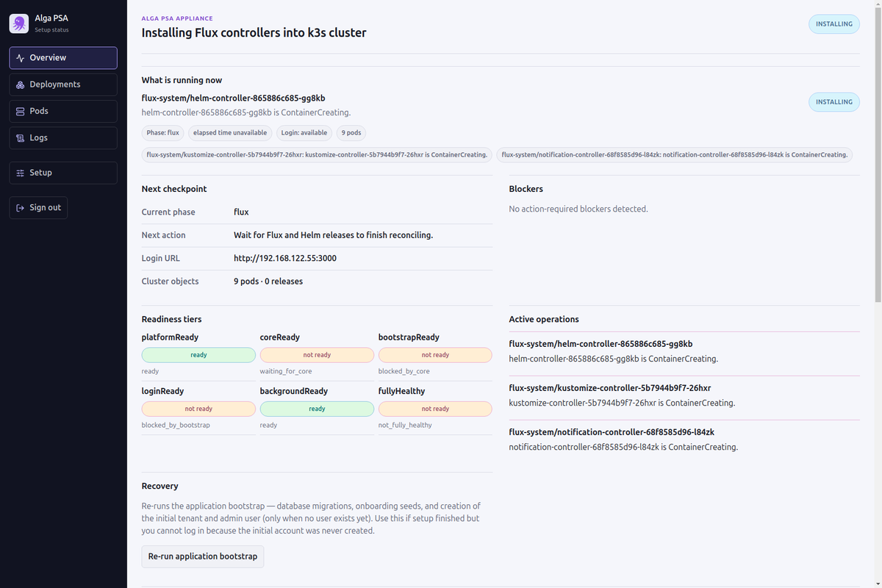
Task: Select the Pods navigation entry
Action: pyautogui.click(x=63, y=111)
